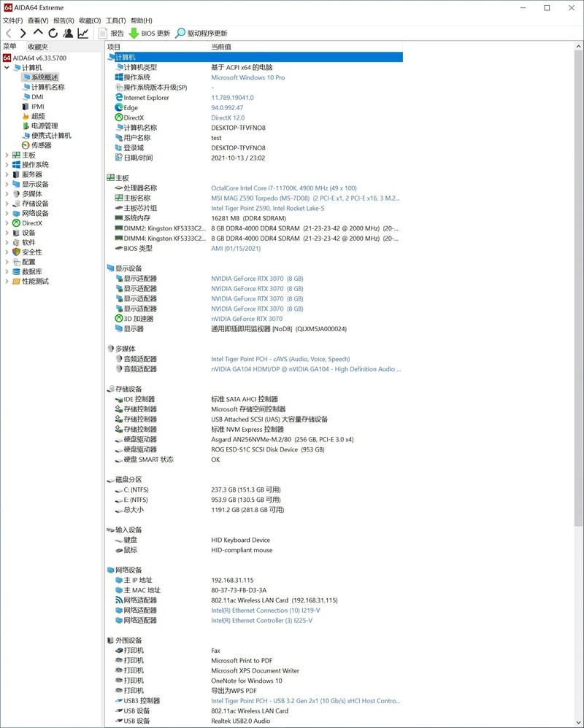Click the 安全性 shield icon in the tree
The height and width of the screenshot is (728, 584).
click(x=16, y=252)
